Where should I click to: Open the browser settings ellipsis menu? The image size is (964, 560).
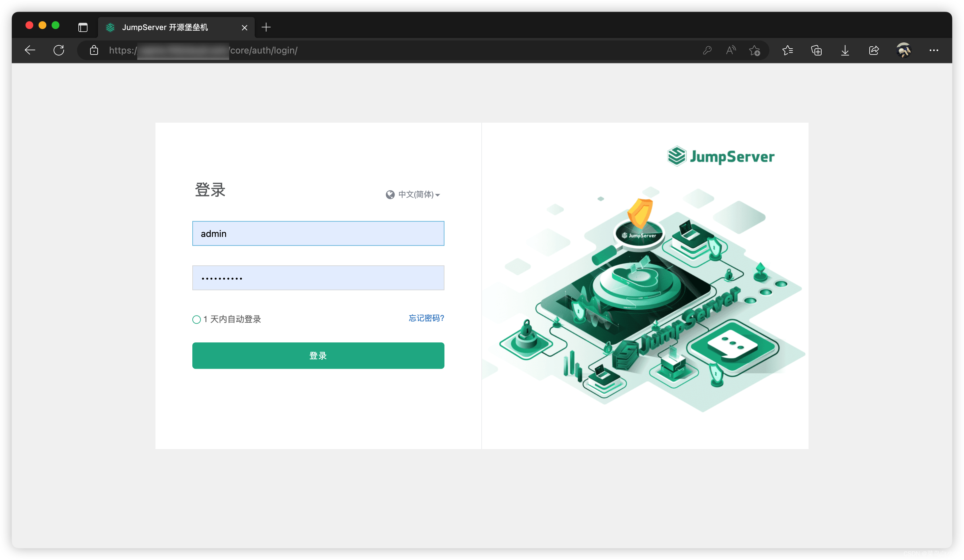[x=934, y=50]
